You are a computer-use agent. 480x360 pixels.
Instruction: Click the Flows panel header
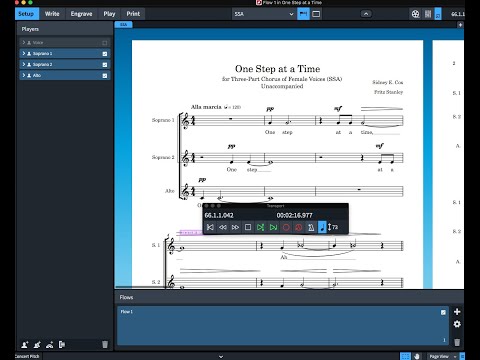[289, 297]
